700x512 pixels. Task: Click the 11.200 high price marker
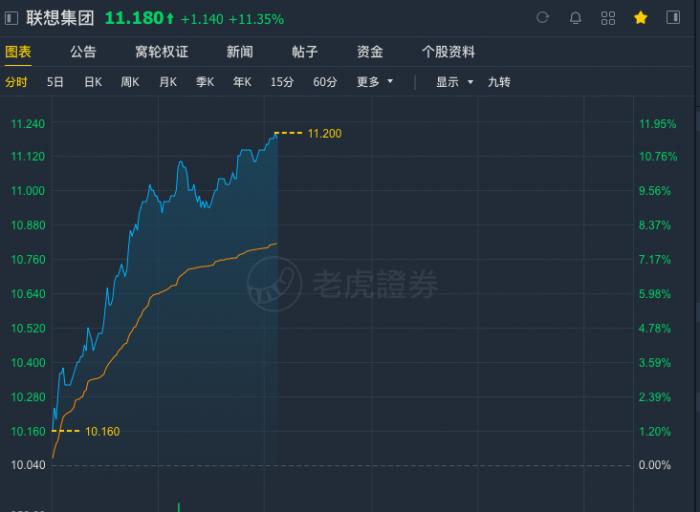(324, 133)
